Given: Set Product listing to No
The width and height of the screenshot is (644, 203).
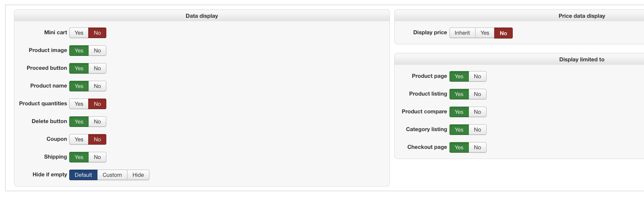Looking at the screenshot, I should (x=477, y=94).
